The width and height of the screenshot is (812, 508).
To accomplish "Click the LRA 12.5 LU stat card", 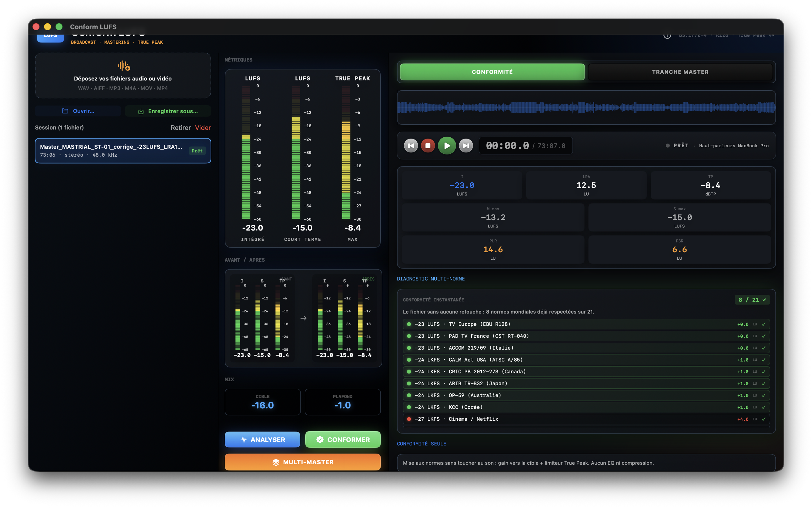I will tap(586, 185).
